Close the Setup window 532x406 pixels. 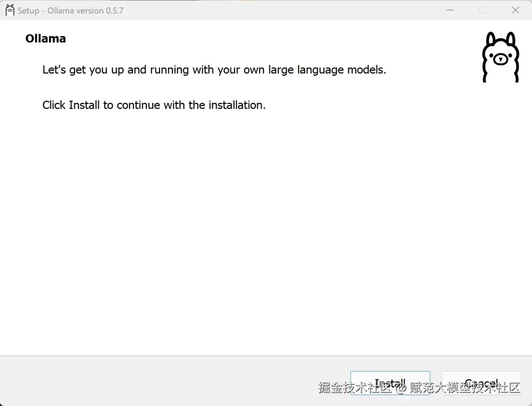pos(515,10)
